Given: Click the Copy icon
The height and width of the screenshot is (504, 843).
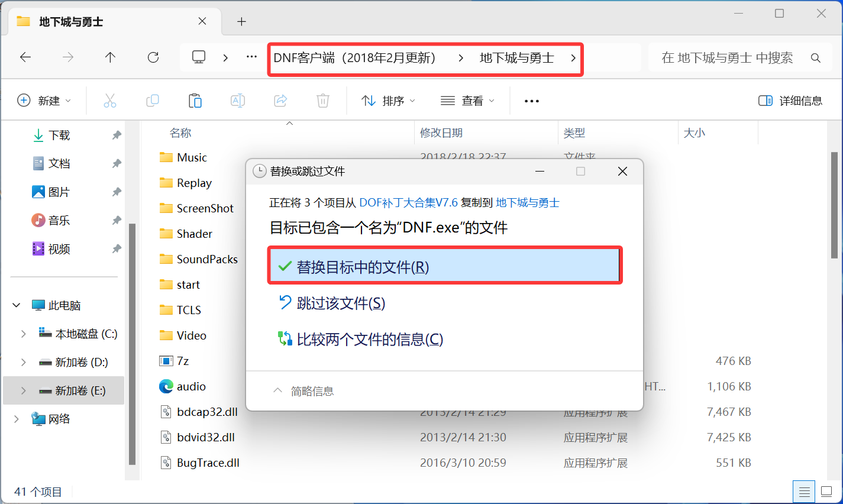Looking at the screenshot, I should (153, 101).
